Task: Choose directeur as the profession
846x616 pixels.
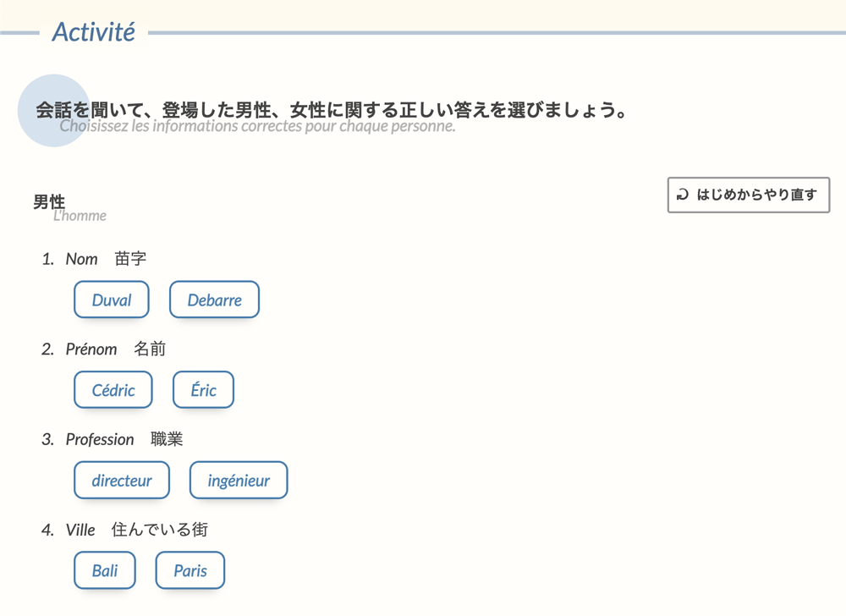Action: point(122,481)
